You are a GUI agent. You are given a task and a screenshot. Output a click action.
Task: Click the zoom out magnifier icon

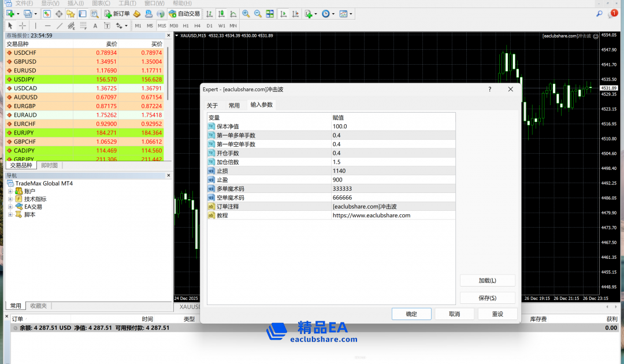coord(258,13)
